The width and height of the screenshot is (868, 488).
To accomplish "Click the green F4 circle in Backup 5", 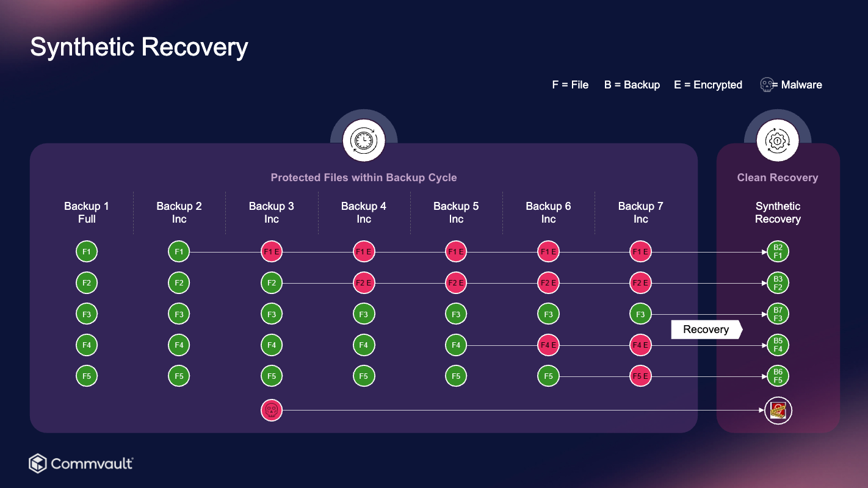I will (x=456, y=345).
